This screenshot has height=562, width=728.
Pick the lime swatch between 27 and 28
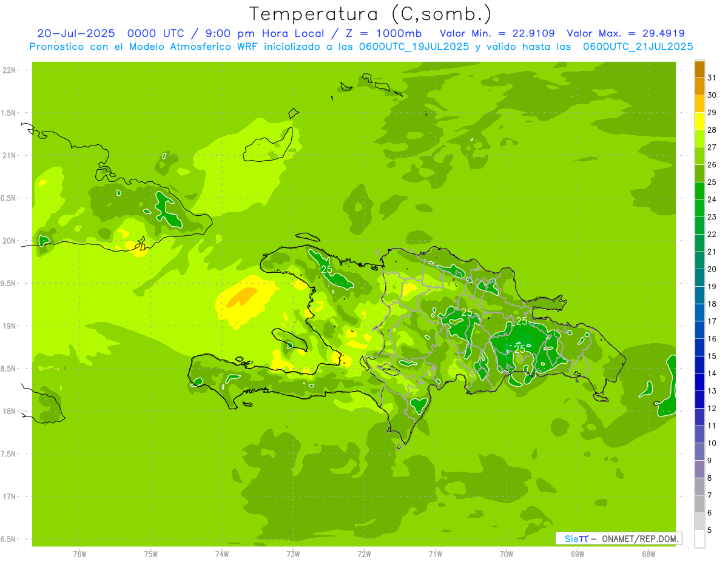(x=699, y=139)
